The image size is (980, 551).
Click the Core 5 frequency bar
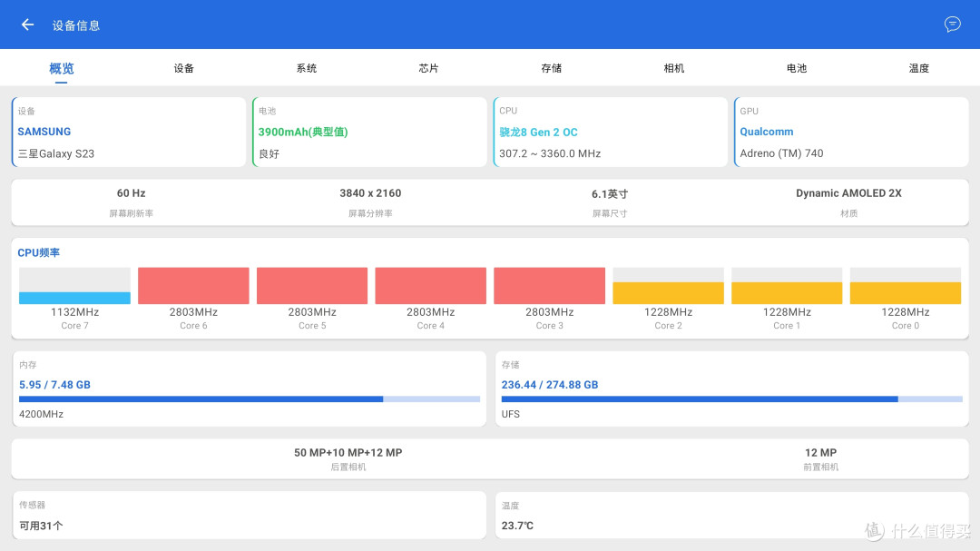[312, 286]
